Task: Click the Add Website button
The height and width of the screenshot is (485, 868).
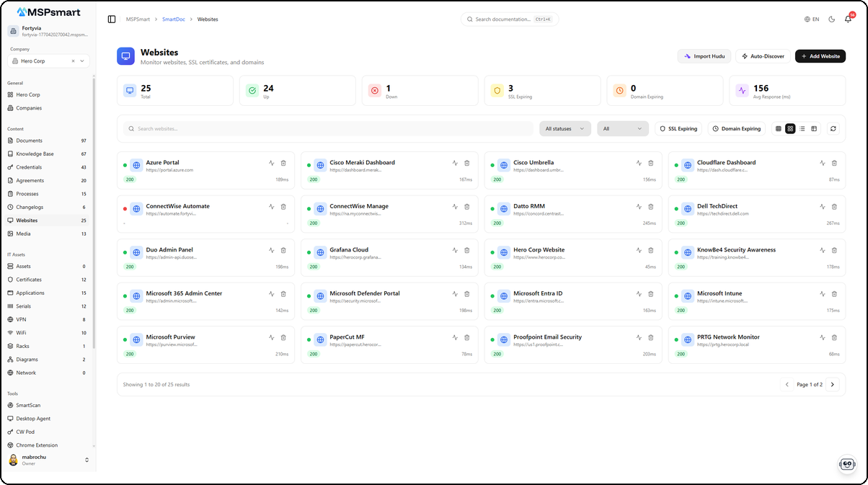Action: pos(820,55)
